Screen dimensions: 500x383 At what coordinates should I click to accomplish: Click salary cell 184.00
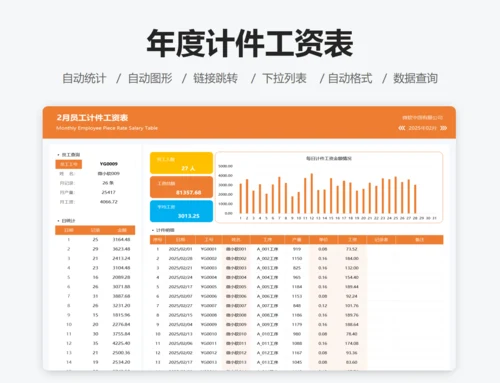point(352,258)
